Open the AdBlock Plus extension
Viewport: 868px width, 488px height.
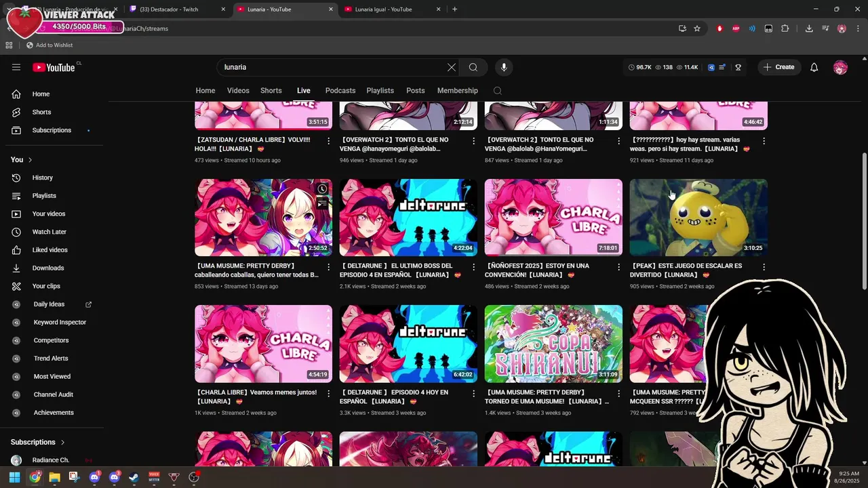click(x=736, y=28)
